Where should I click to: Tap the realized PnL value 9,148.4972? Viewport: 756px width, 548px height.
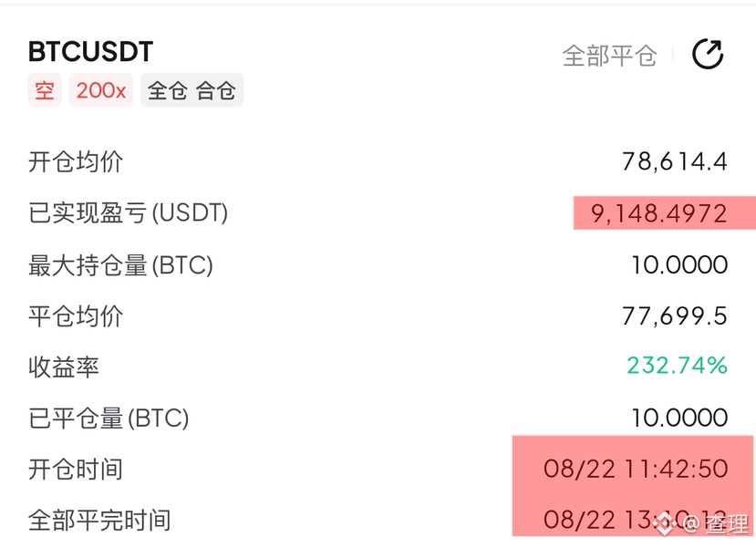tap(659, 213)
